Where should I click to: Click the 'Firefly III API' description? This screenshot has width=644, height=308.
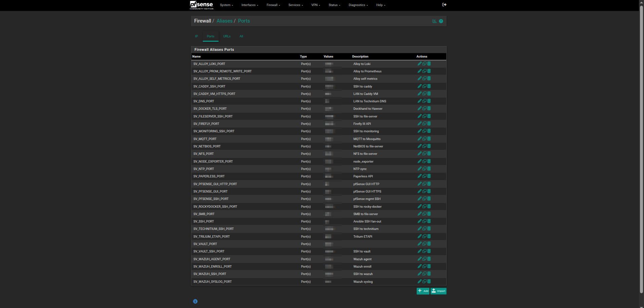[x=362, y=124]
